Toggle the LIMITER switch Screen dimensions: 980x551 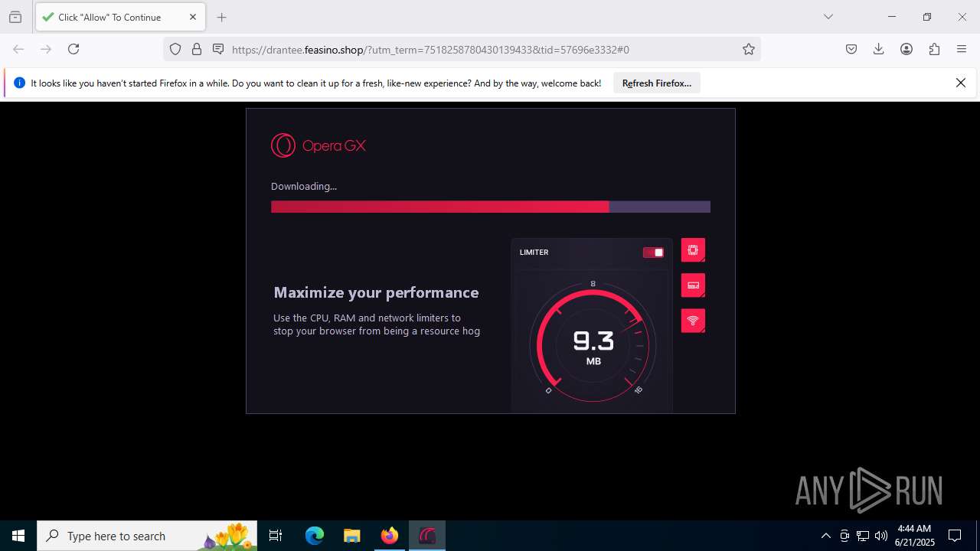653,253
